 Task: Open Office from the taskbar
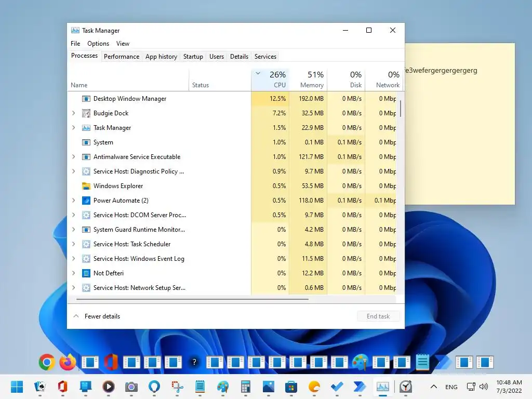tap(62, 387)
